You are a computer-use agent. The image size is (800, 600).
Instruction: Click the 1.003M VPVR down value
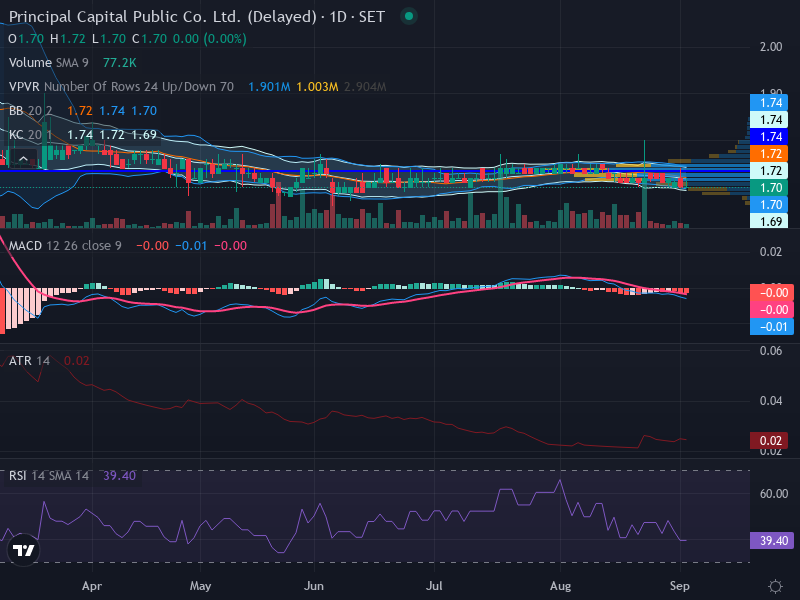coord(317,87)
